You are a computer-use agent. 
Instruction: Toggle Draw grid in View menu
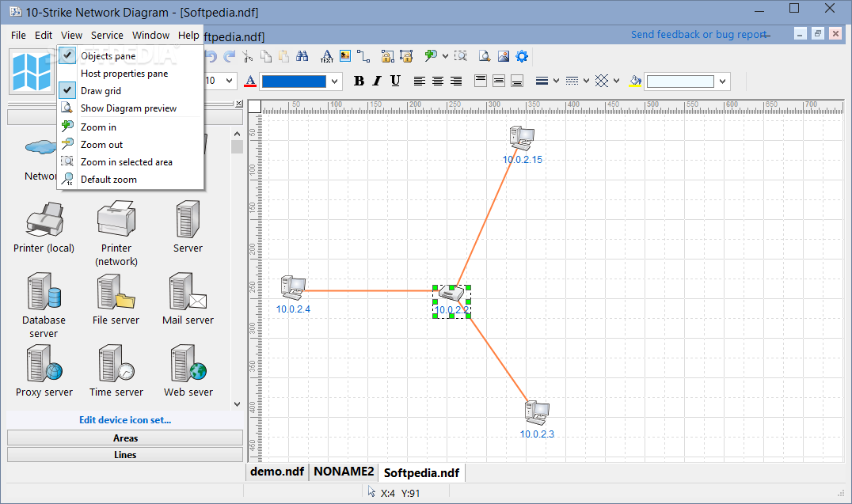coord(131,91)
